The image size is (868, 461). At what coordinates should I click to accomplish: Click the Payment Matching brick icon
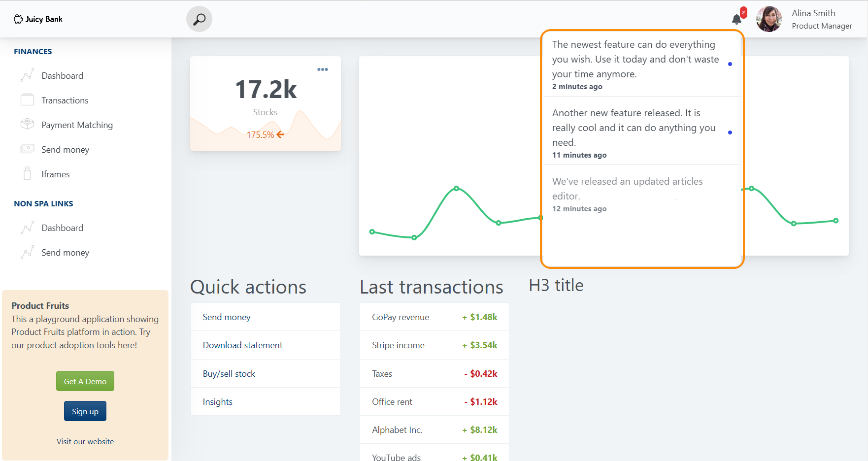(x=28, y=124)
